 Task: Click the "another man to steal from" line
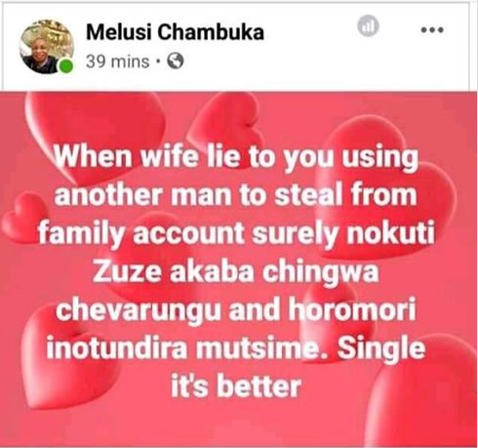tap(235, 195)
